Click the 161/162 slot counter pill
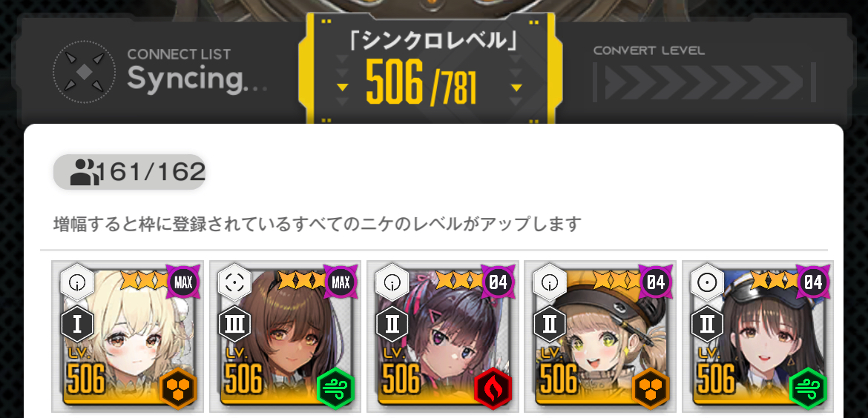This screenshot has height=418, width=868. (130, 172)
